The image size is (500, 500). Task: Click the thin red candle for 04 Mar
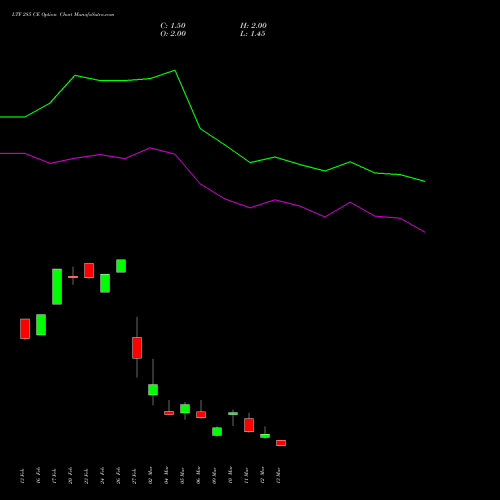point(169,413)
